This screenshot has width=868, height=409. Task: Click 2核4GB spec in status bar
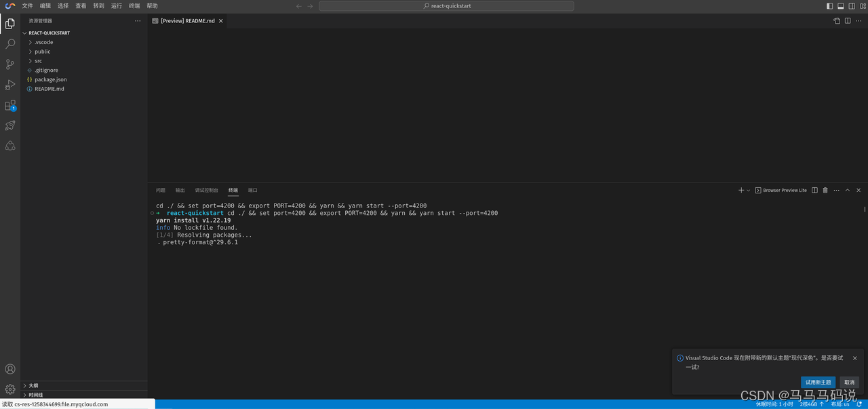tap(812, 404)
